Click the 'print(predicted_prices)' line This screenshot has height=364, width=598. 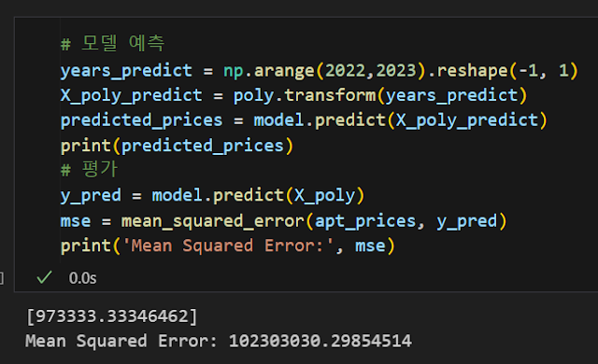click(177, 146)
